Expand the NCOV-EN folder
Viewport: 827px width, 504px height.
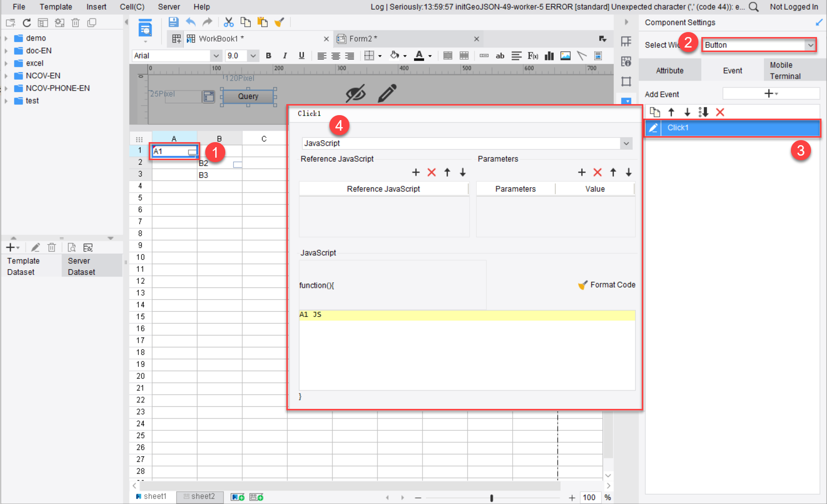[x=6, y=76]
